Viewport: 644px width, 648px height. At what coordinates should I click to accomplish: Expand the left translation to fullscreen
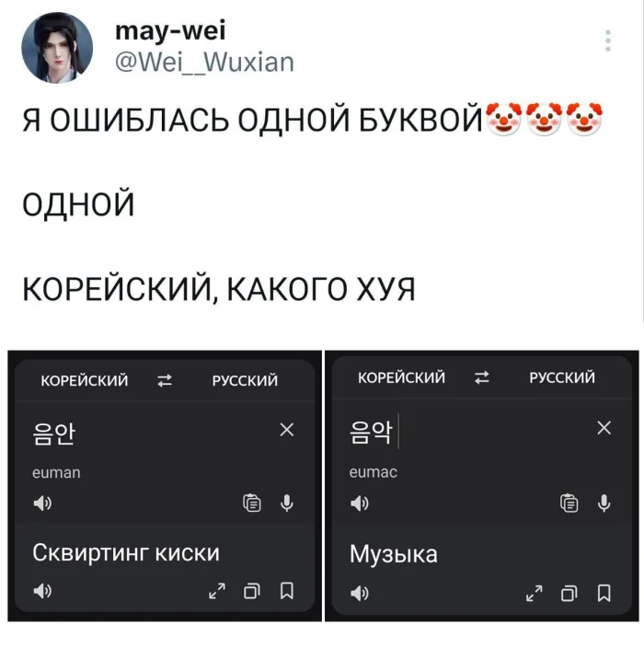click(217, 591)
